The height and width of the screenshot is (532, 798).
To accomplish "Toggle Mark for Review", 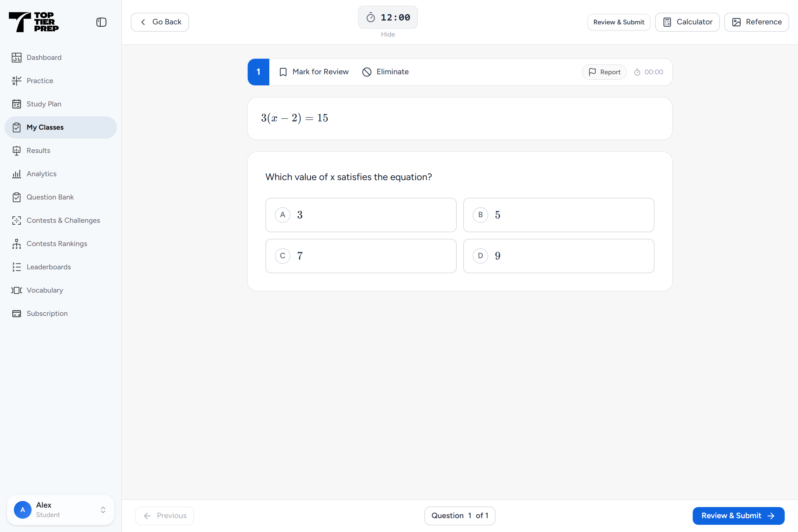I will (x=314, y=72).
